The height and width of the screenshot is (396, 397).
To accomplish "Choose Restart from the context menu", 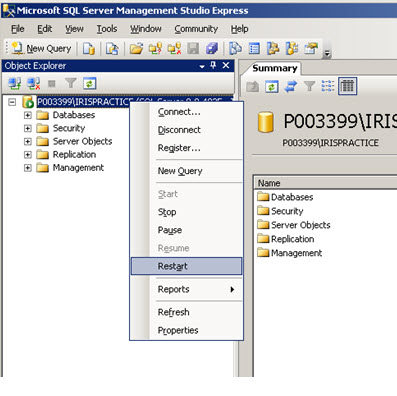I will [x=187, y=266].
